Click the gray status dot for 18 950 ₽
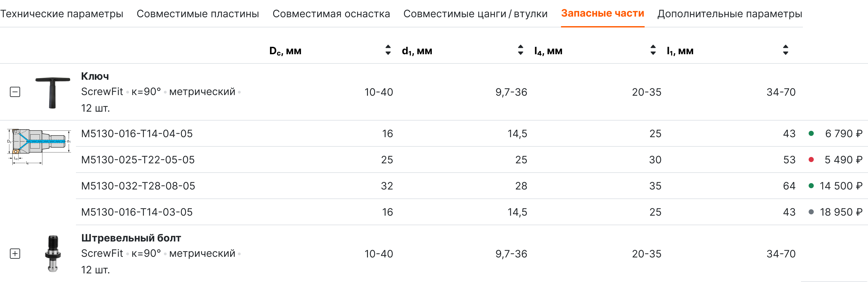 pos(811,212)
